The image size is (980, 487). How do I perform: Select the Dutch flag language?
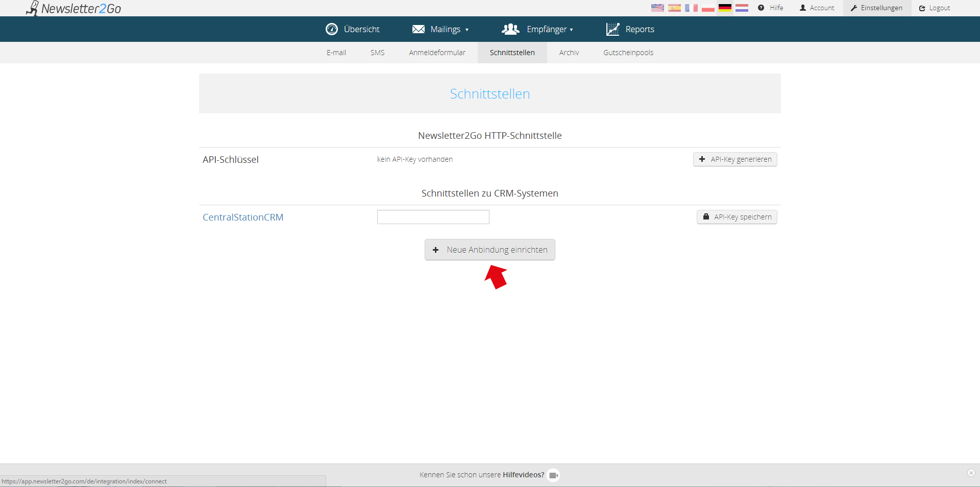[x=742, y=8]
